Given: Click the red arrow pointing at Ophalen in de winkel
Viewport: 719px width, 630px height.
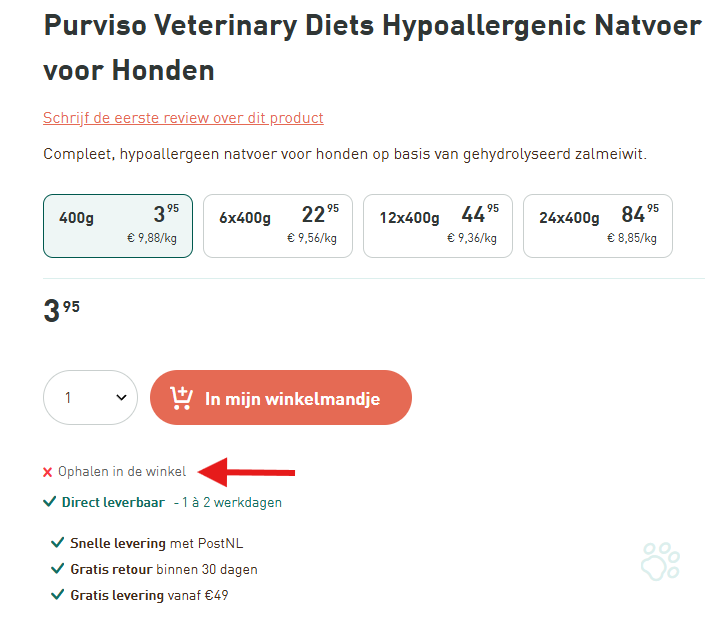Looking at the screenshot, I should tap(246, 472).
